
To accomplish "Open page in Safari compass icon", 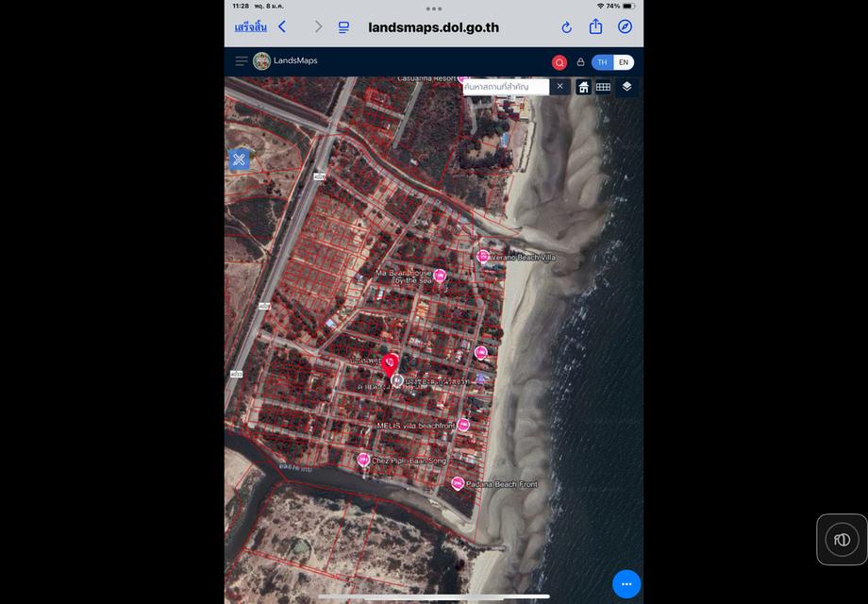I will (625, 26).
